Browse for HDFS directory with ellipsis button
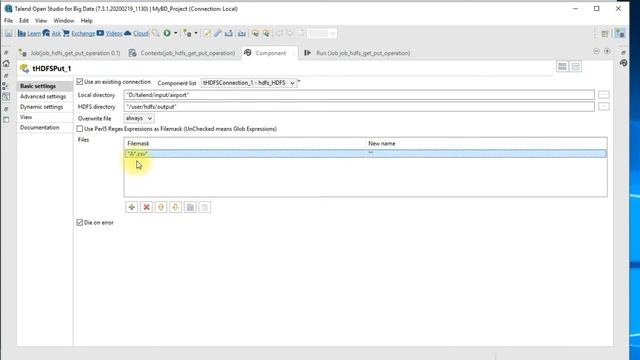640x360 pixels. pos(604,107)
